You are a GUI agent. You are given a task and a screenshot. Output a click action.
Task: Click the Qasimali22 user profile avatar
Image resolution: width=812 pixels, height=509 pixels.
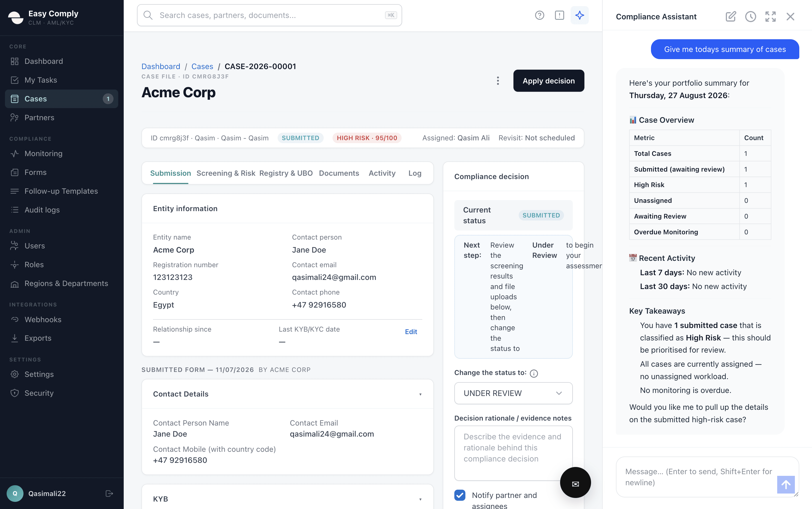[x=15, y=493]
